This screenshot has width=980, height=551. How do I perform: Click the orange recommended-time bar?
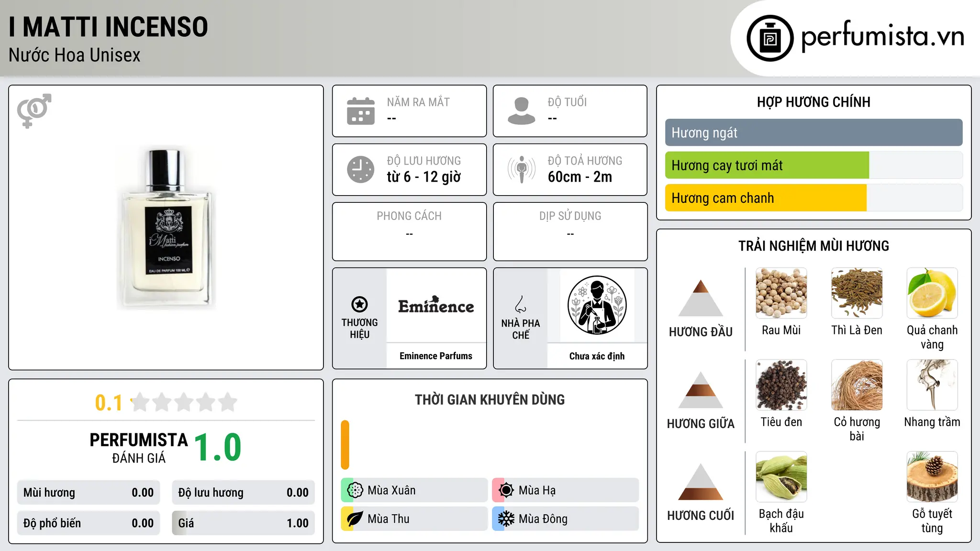coord(345,445)
